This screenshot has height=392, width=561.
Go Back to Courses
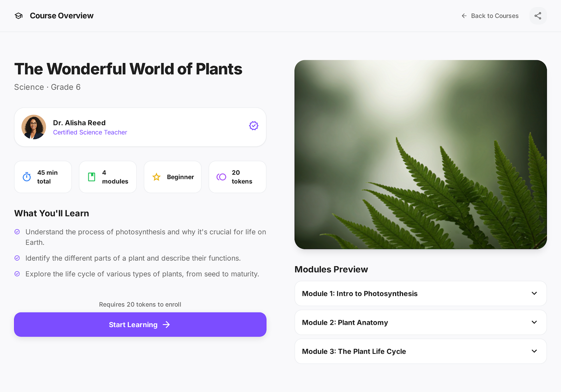[x=494, y=16]
